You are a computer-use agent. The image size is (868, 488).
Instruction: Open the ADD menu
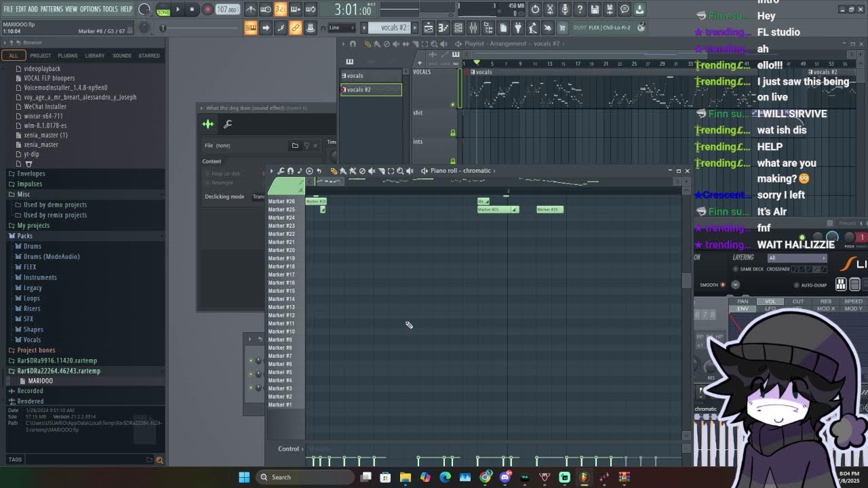[x=33, y=9]
